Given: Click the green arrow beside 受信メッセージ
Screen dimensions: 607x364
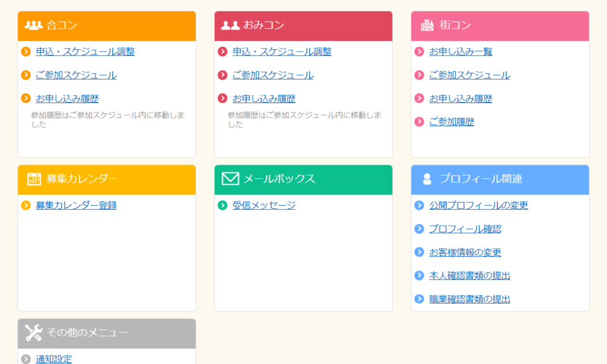Looking at the screenshot, I should click(x=222, y=205).
